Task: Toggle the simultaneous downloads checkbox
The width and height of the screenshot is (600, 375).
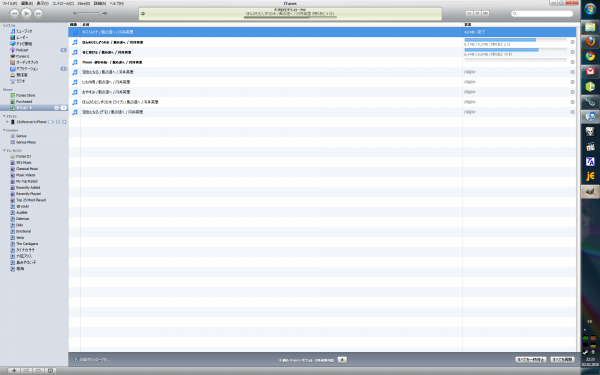Action: click(76, 360)
